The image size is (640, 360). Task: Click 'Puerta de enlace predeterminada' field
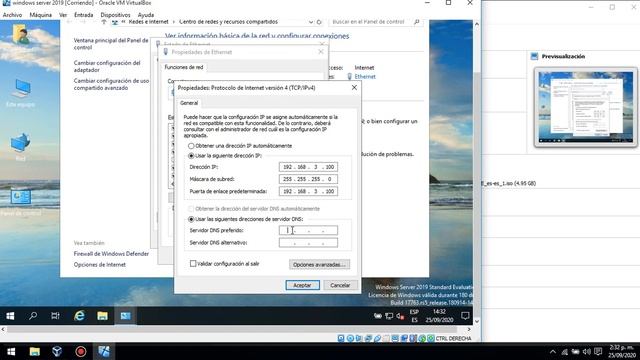(x=308, y=191)
